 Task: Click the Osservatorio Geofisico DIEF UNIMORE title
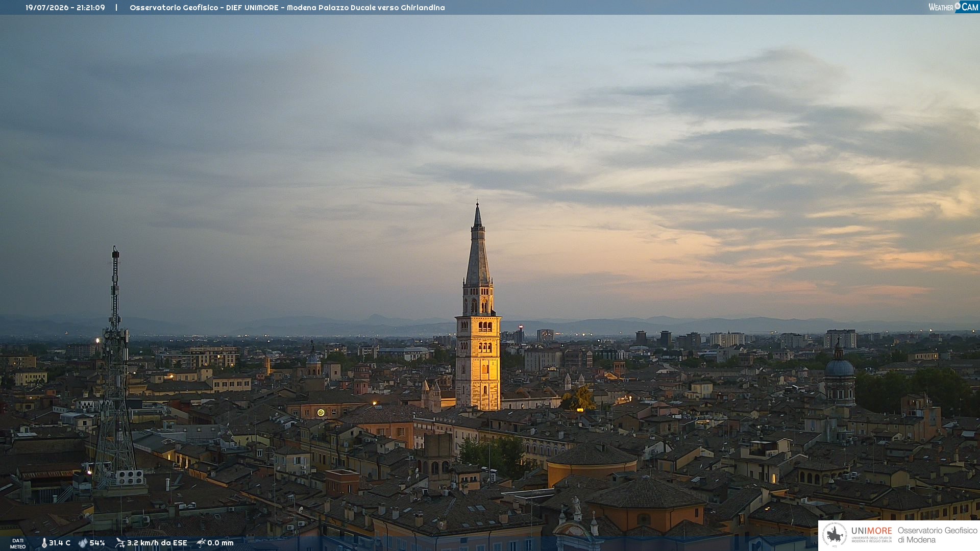tap(287, 8)
